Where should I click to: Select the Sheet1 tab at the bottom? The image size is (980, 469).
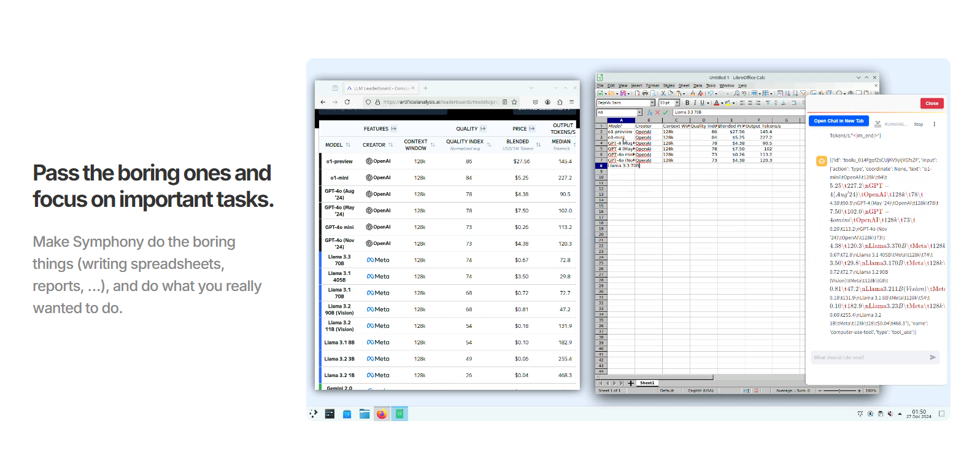647,383
